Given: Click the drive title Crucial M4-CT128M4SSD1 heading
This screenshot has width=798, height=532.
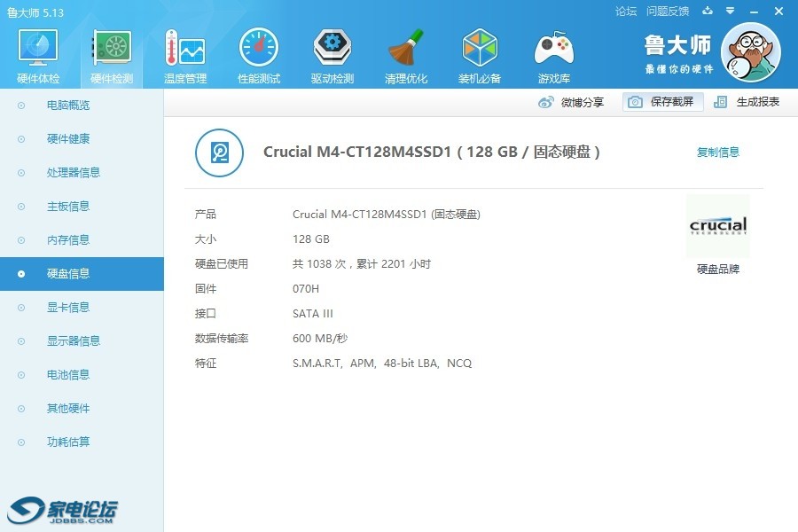Looking at the screenshot, I should 432,152.
